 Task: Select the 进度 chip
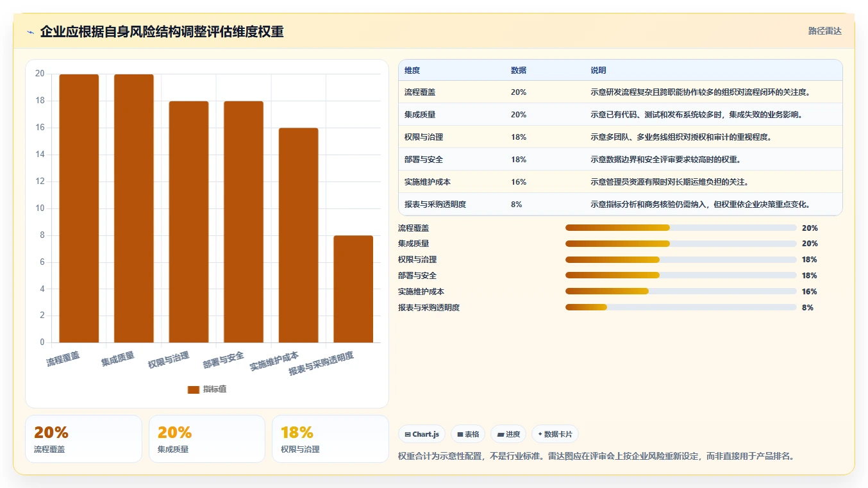point(508,434)
